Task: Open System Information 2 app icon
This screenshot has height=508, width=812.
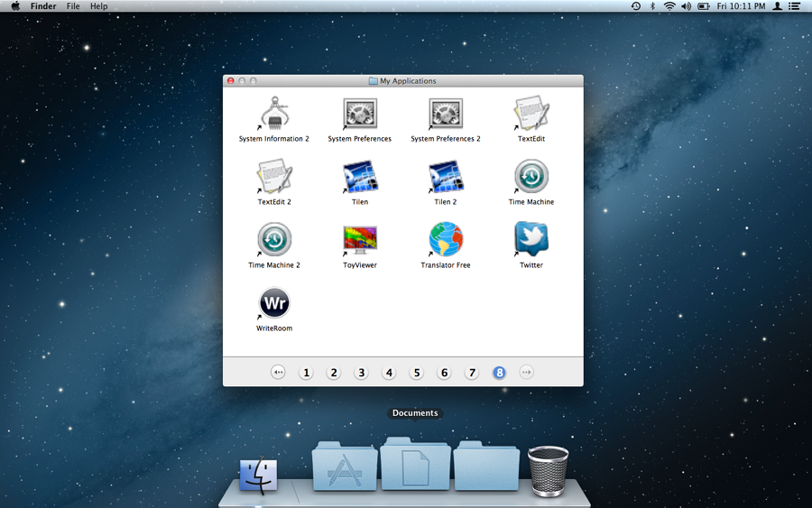Action: point(274,113)
